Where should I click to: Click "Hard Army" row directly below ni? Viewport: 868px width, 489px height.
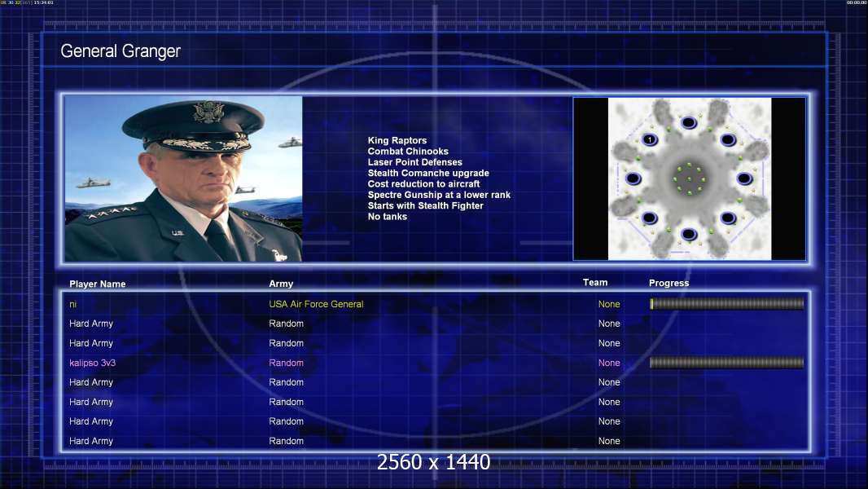[x=90, y=324]
